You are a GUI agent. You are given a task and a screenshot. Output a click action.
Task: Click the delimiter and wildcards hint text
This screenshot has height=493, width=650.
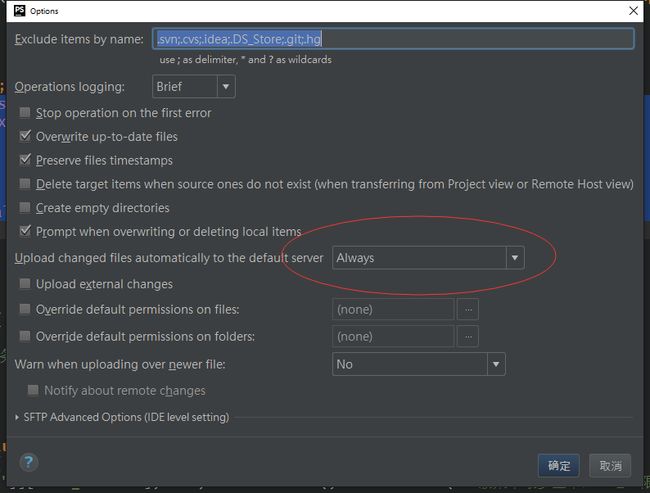tap(245, 60)
